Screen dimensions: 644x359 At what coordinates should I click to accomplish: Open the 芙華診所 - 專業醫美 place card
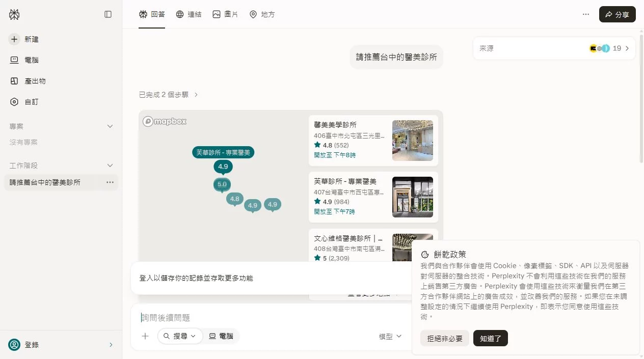click(x=373, y=197)
